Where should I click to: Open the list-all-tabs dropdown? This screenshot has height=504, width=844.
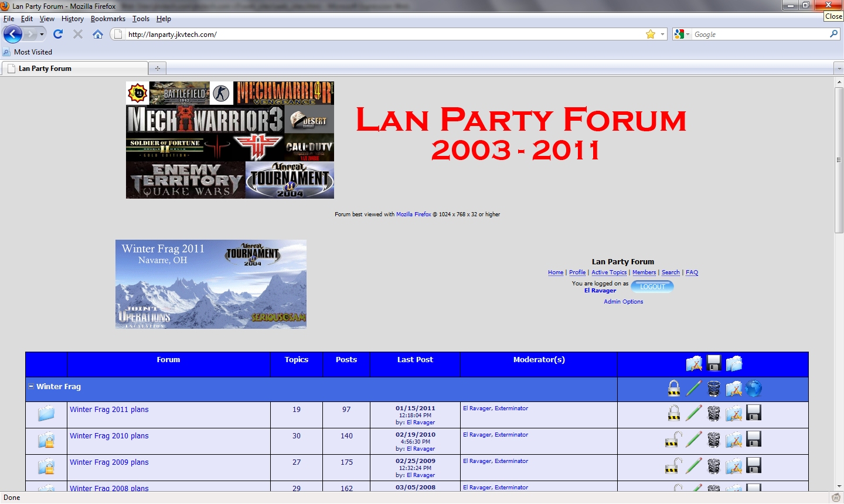click(x=839, y=69)
